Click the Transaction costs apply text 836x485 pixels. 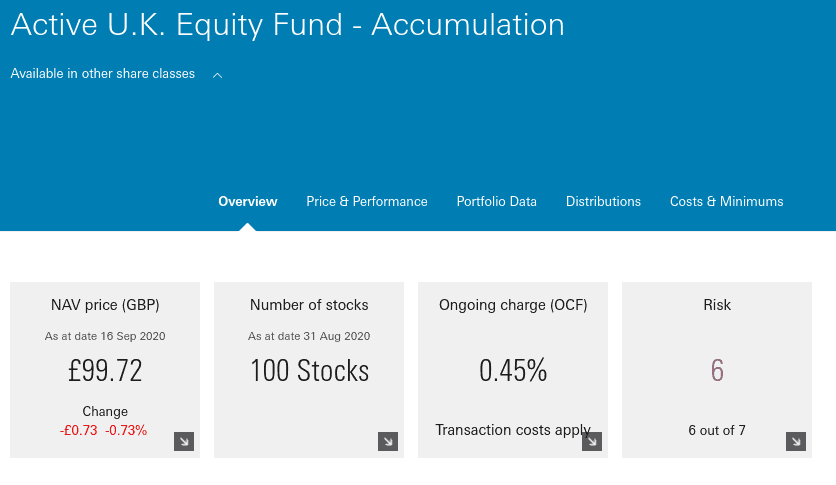coord(513,430)
